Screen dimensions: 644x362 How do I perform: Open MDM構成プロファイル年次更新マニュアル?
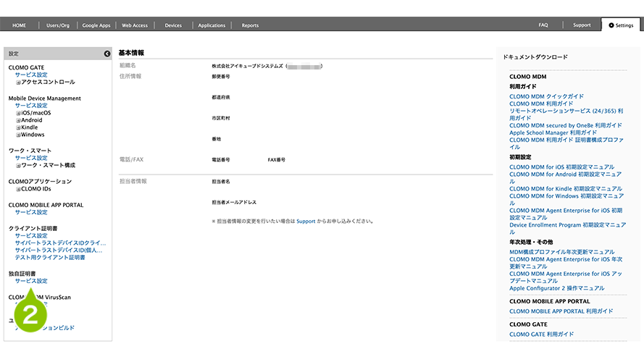tap(562, 252)
